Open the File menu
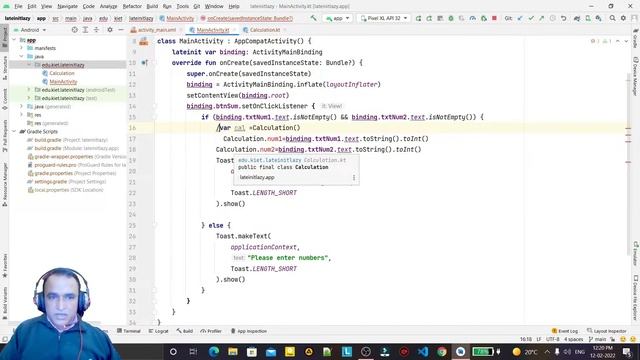This screenshot has width=640, height=360. pos(18,7)
